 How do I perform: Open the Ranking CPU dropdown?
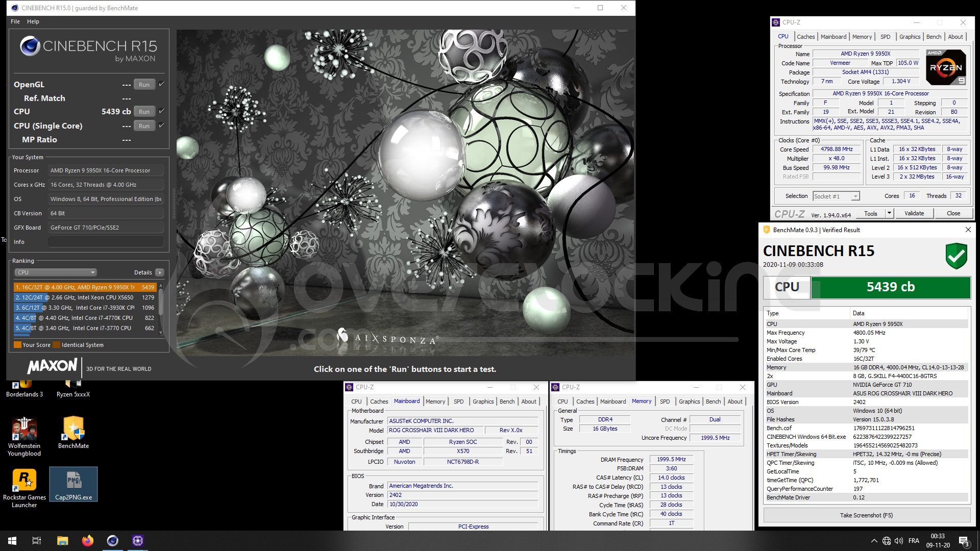[56, 272]
